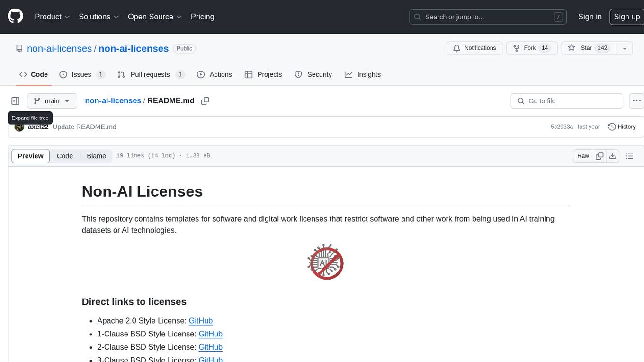Click the 19 lines file size text
644x362 pixels.
click(x=163, y=156)
